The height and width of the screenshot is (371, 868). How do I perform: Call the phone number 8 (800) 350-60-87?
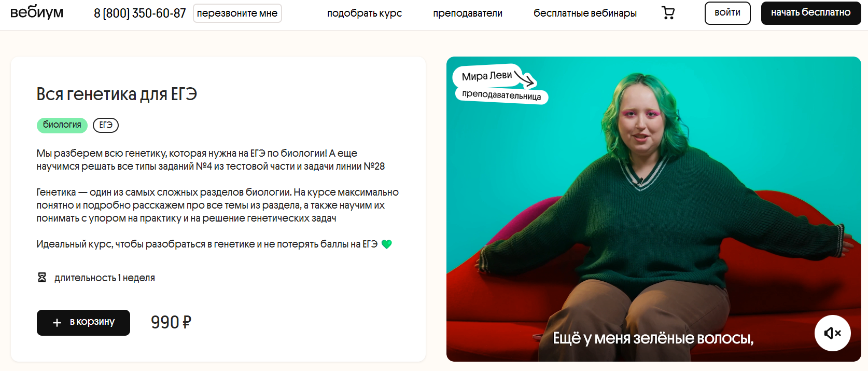140,13
